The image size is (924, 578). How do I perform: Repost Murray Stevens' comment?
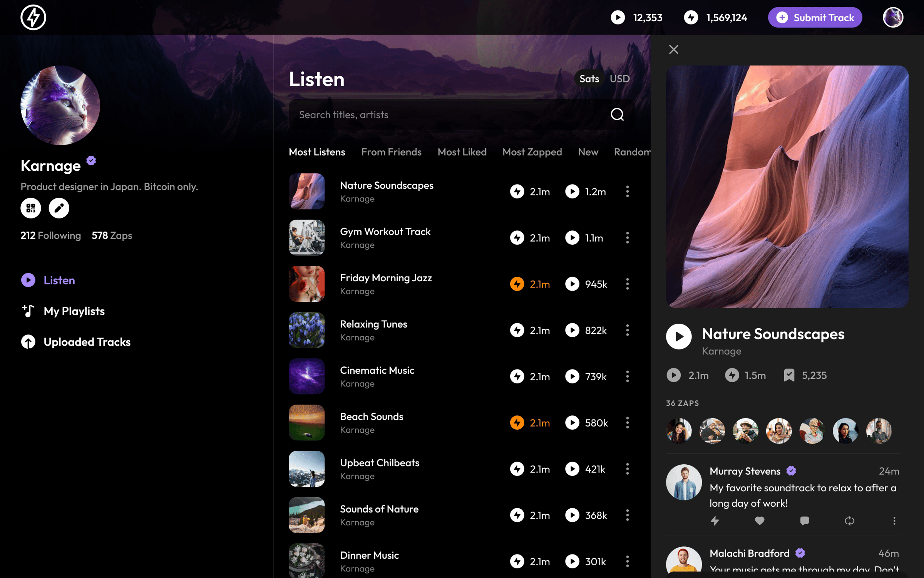849,521
